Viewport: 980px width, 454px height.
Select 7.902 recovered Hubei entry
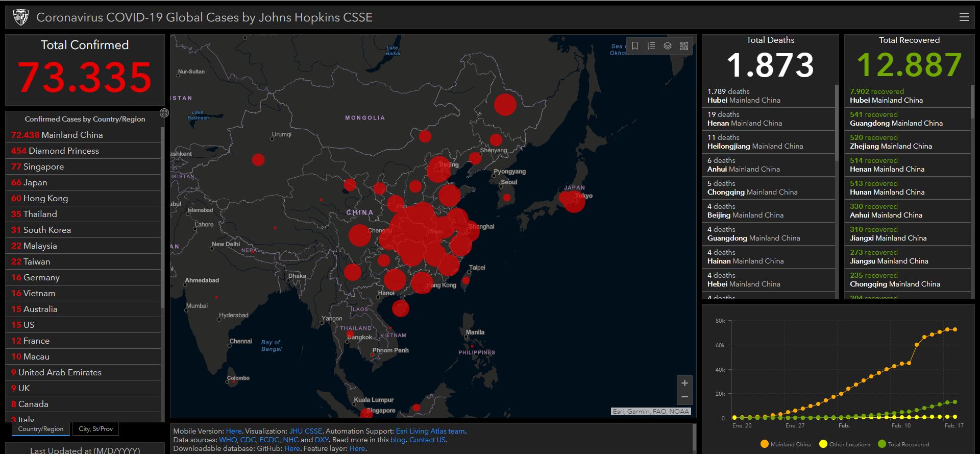(908, 96)
